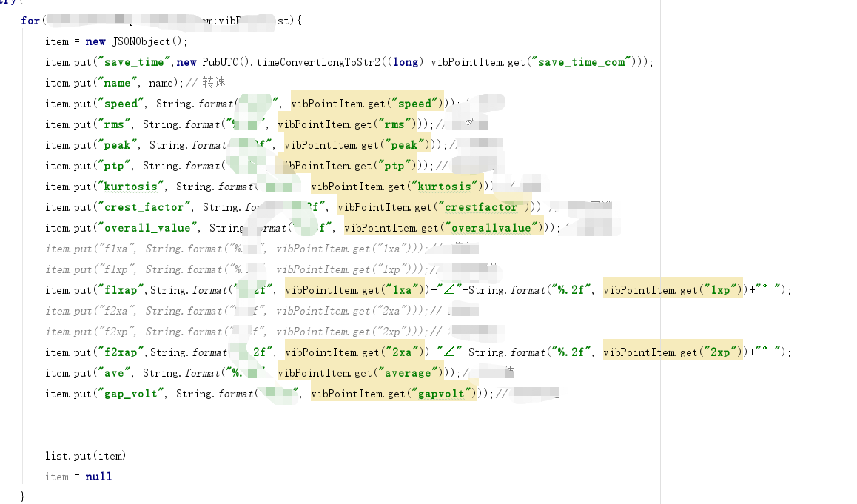The height and width of the screenshot is (504, 857).
Task: Click the "gapvolt" get argument
Action: pyautogui.click(x=441, y=394)
